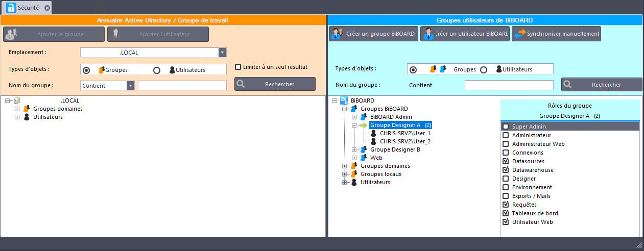
Task: Click the resize grip at window corner
Action: click(x=638, y=245)
